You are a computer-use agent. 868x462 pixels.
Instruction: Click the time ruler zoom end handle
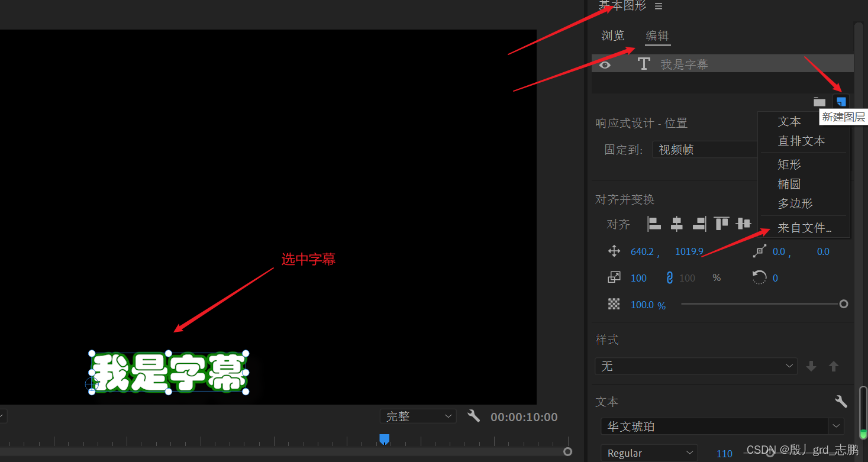(568, 452)
